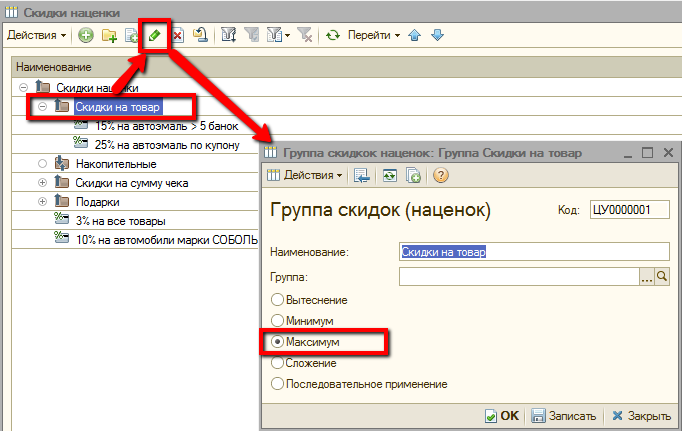
Task: Click the Записать save button
Action: coord(563,416)
